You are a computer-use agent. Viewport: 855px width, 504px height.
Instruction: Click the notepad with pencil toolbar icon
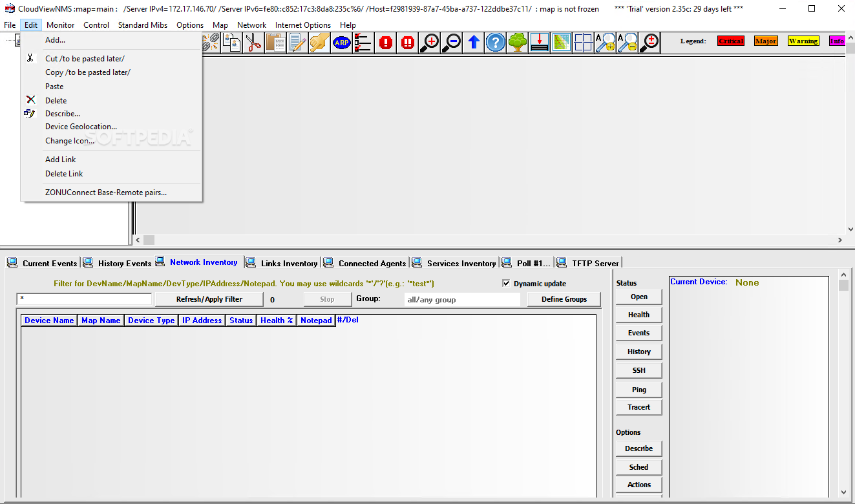[x=297, y=43]
